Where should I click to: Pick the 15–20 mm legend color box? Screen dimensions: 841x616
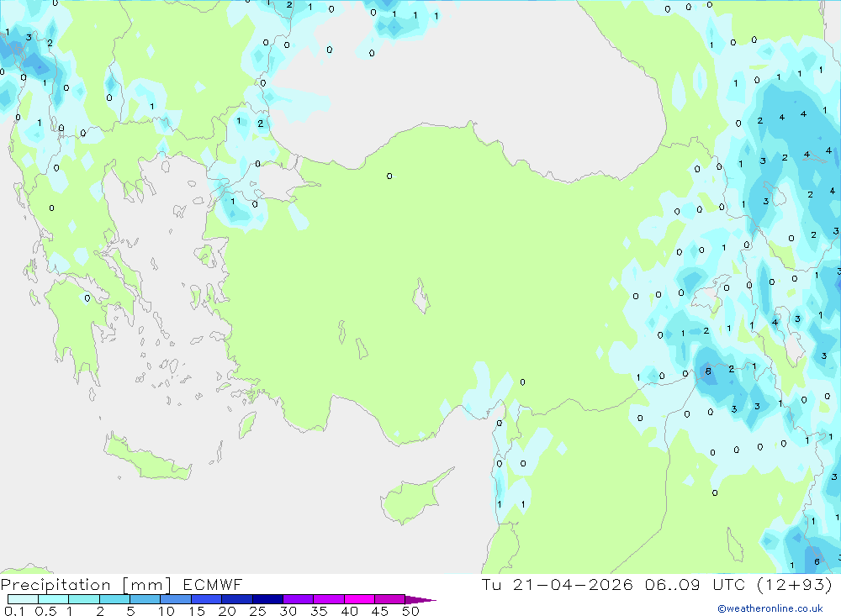pos(206,599)
